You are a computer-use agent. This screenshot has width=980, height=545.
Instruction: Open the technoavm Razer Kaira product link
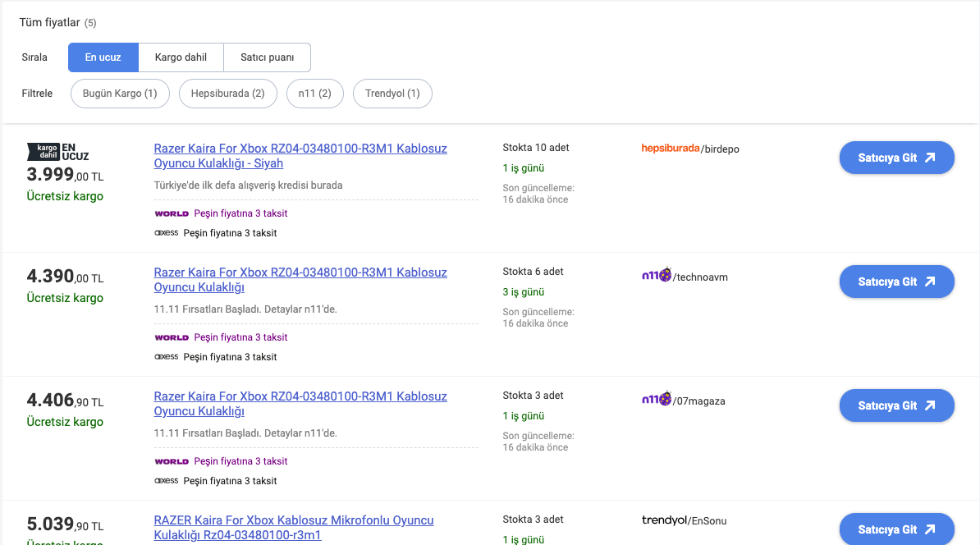(300, 279)
